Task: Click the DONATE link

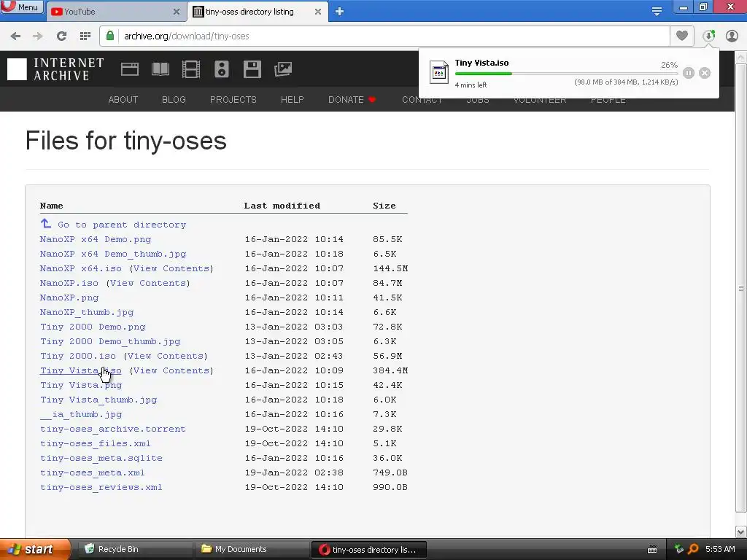Action: (352, 99)
